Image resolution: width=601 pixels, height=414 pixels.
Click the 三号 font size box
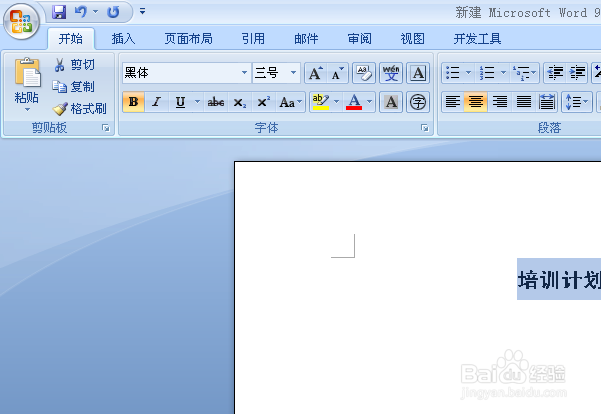click(x=270, y=73)
